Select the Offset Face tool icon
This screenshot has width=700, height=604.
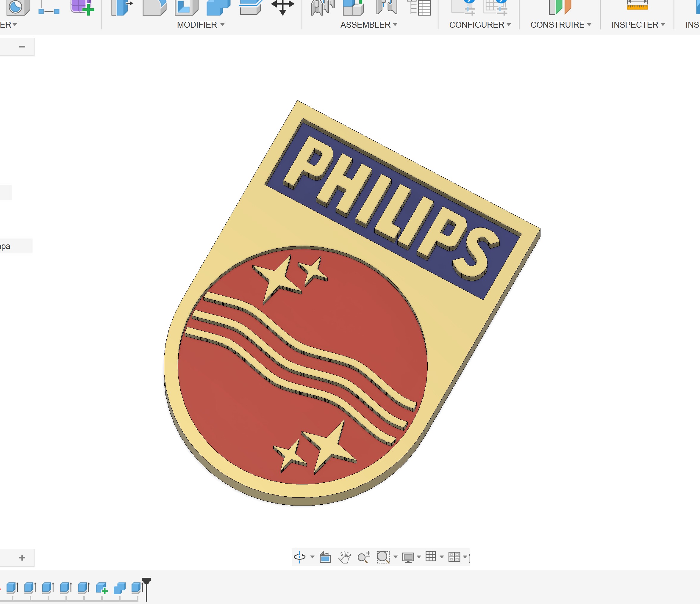(x=250, y=7)
